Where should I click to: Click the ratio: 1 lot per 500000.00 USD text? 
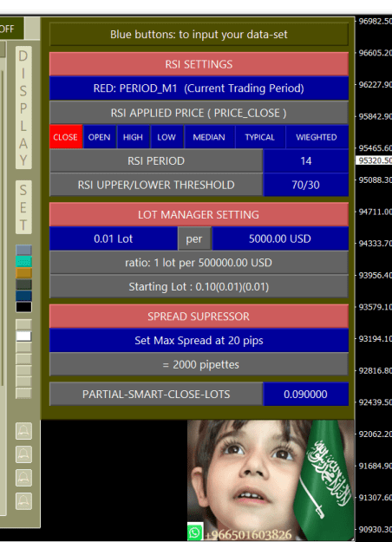coord(199,263)
